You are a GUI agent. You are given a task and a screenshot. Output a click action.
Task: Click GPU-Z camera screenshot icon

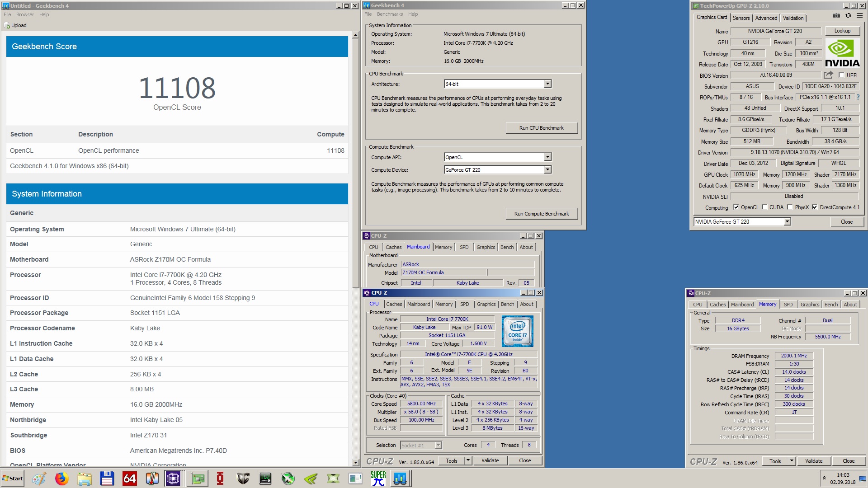click(x=836, y=16)
